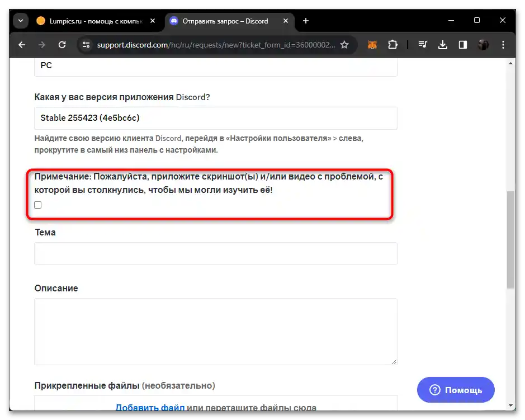Image resolution: width=525 pixels, height=420 pixels.
Task: Click the browser profile avatar
Action: [x=483, y=45]
